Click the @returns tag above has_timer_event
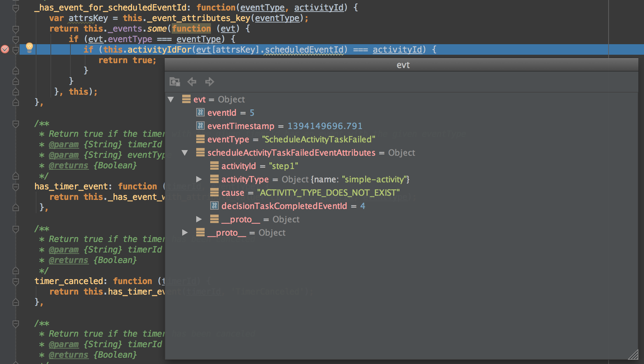Image resolution: width=644 pixels, height=364 pixels. (x=68, y=166)
